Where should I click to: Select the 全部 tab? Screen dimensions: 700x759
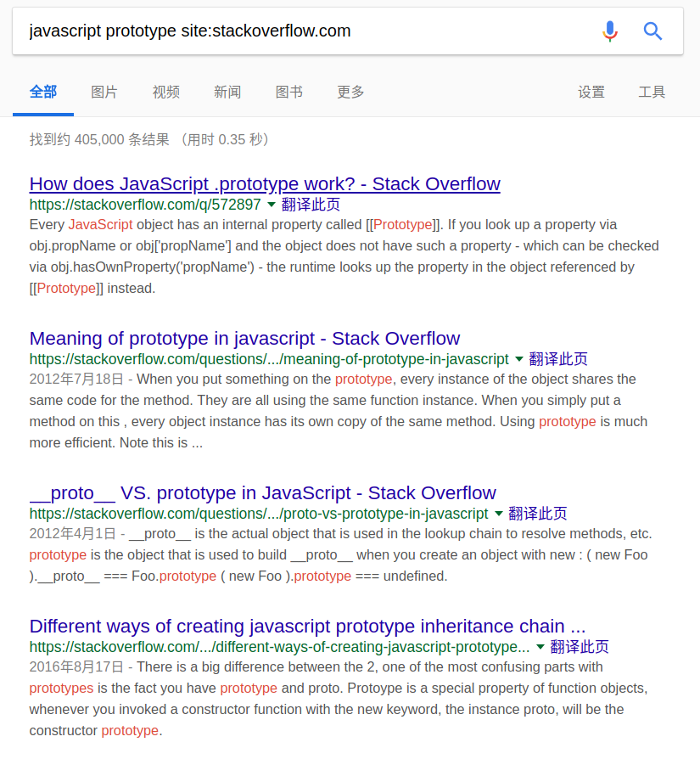[x=43, y=92]
